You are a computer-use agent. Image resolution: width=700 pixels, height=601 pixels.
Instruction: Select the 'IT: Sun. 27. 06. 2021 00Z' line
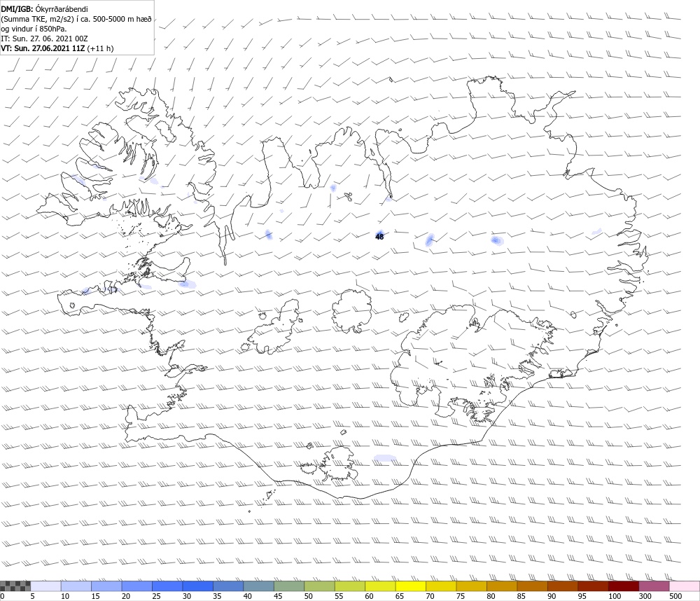[44, 39]
